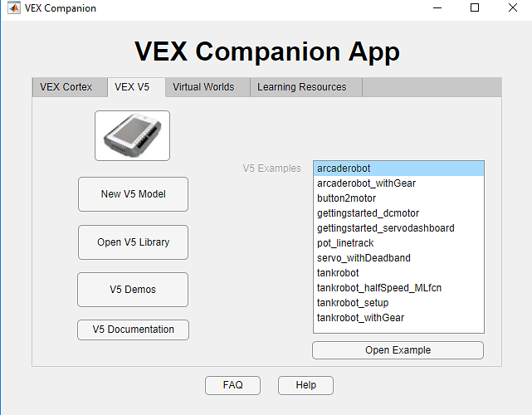Open V5 Documentation
This screenshot has width=532, height=415.
[133, 330]
